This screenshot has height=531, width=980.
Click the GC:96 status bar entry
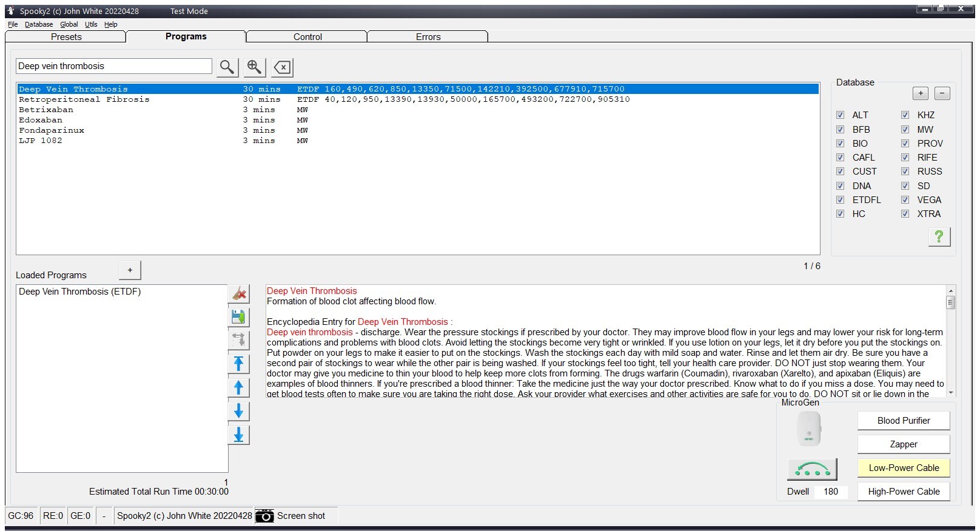[21, 516]
